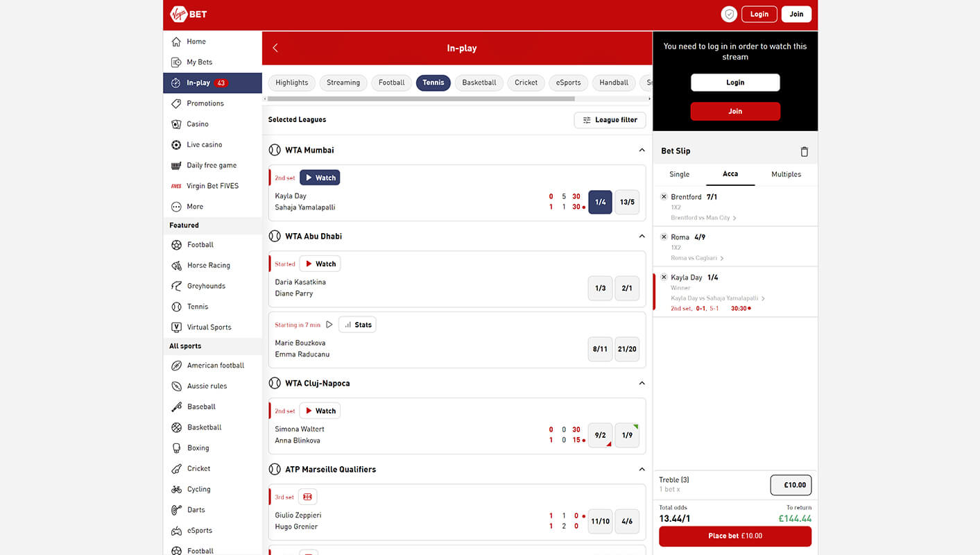Viewport: 980px width, 555px height.
Task: Switch to Football in-play tab
Action: (392, 83)
